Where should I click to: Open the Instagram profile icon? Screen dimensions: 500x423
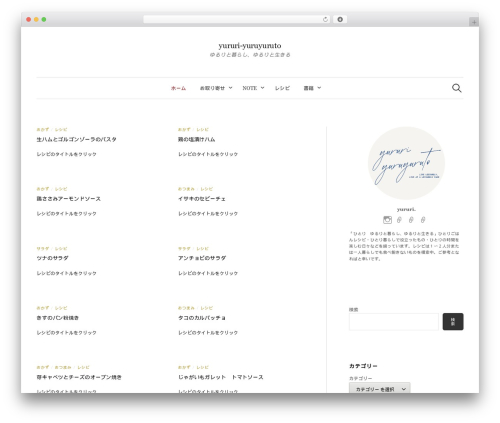tap(387, 220)
